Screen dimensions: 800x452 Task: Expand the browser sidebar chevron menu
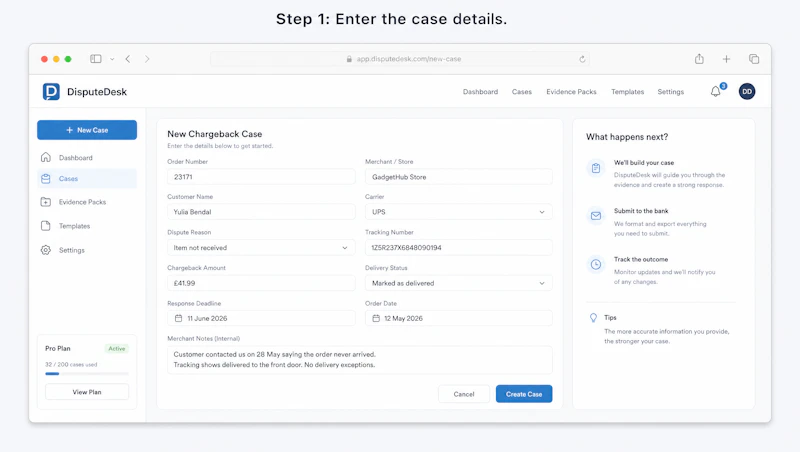(112, 59)
